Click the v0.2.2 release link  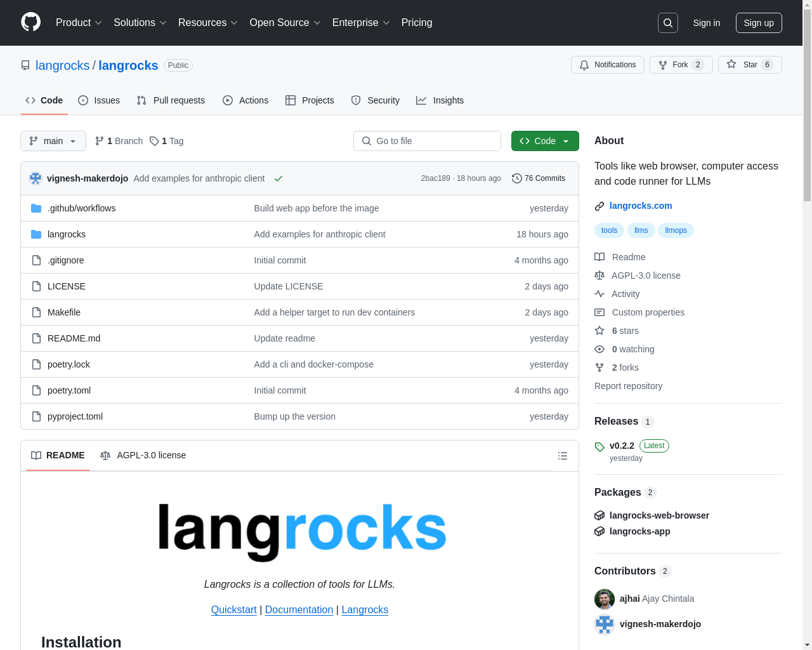pos(622,446)
